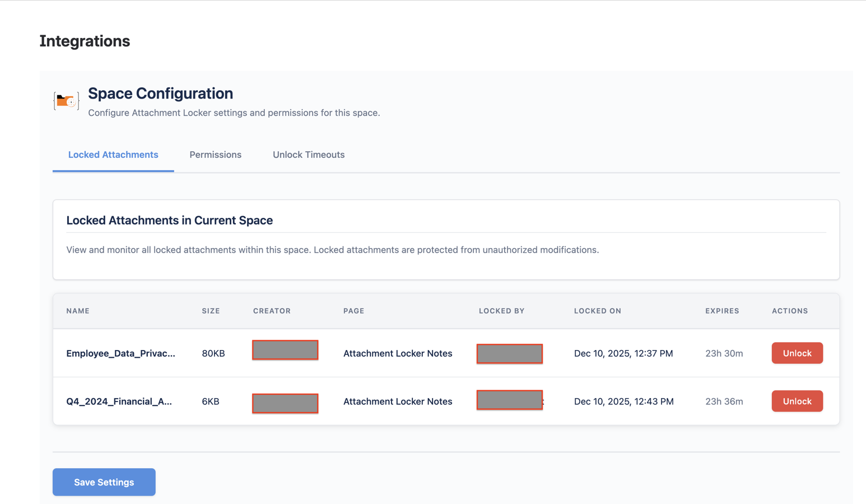
Task: Open Attachment Locker Notes page from first row
Action: coord(398,353)
